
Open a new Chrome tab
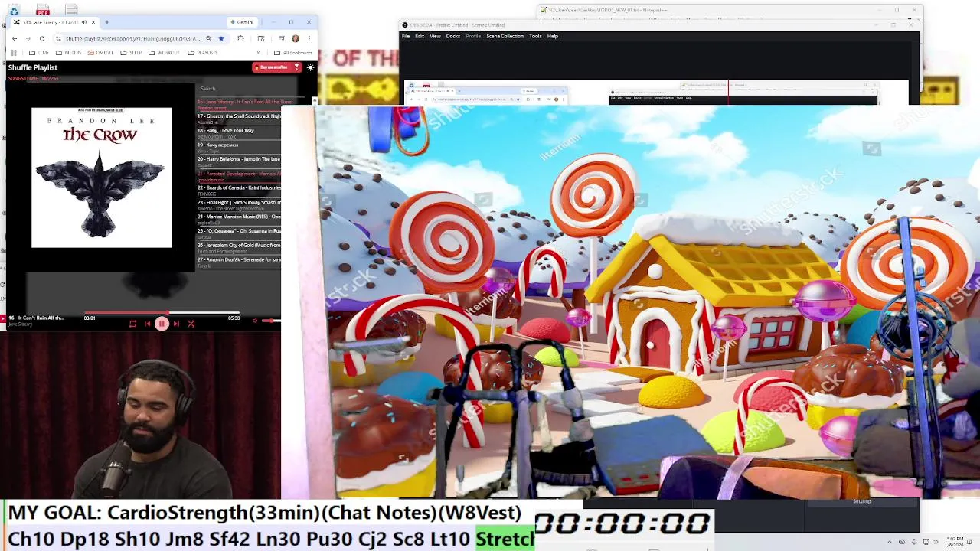pyautogui.click(x=107, y=22)
